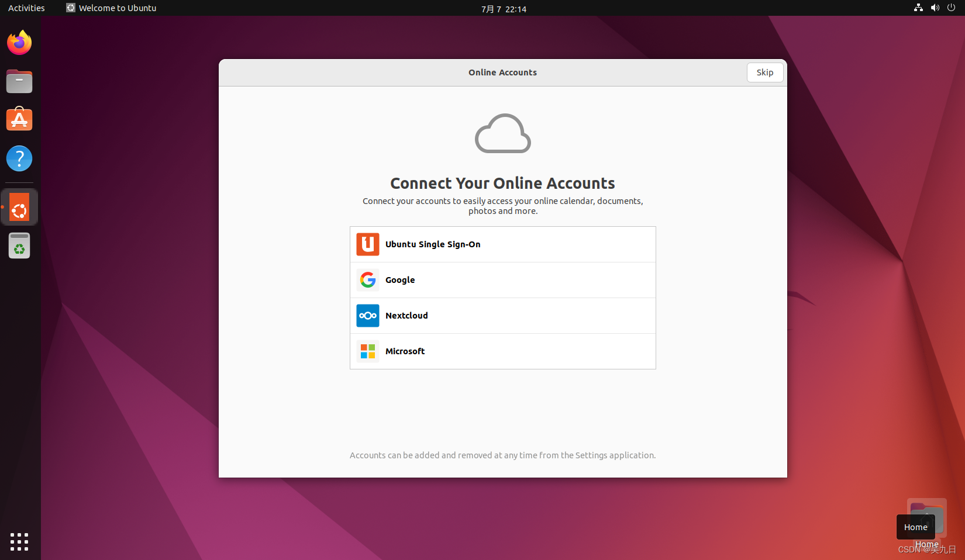The image size is (965, 560).
Task: Open the Help dock icon
Action: pos(19,158)
